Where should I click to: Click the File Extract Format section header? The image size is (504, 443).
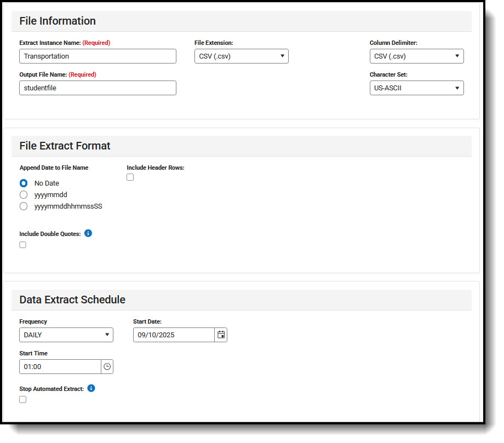[x=65, y=146]
